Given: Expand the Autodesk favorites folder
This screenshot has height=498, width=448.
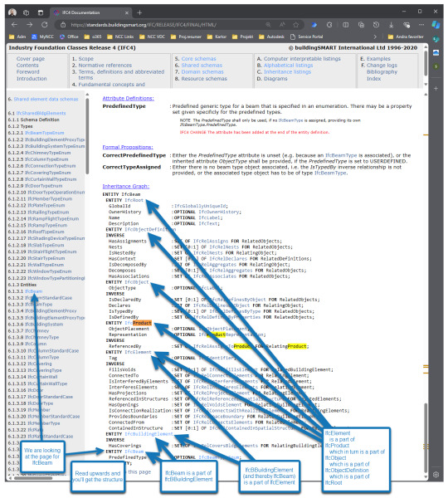Looking at the screenshot, I should [x=272, y=37].
